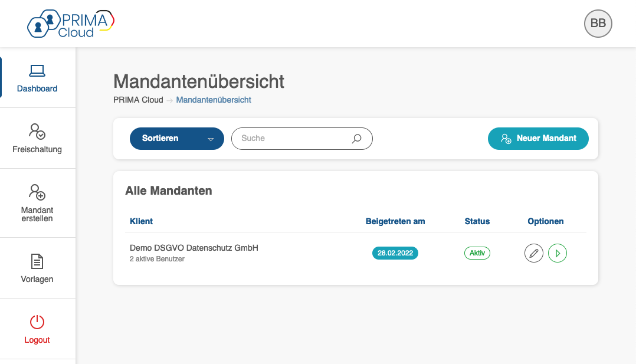Select the Vorlagen sidebar label
Image resolution: width=636 pixels, height=364 pixels.
coord(37,279)
